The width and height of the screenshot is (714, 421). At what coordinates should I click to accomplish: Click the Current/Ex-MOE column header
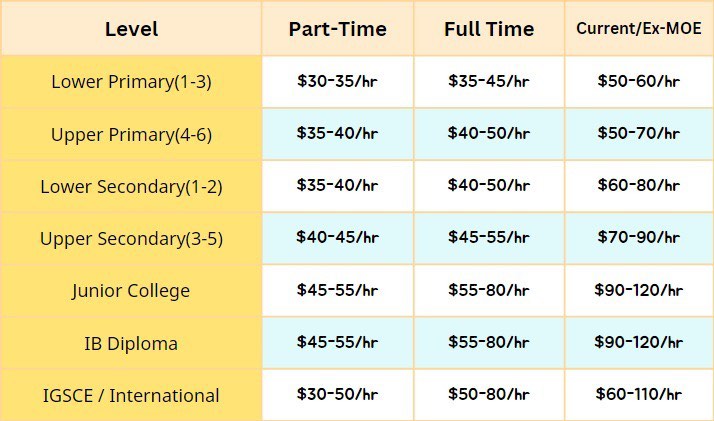click(637, 29)
